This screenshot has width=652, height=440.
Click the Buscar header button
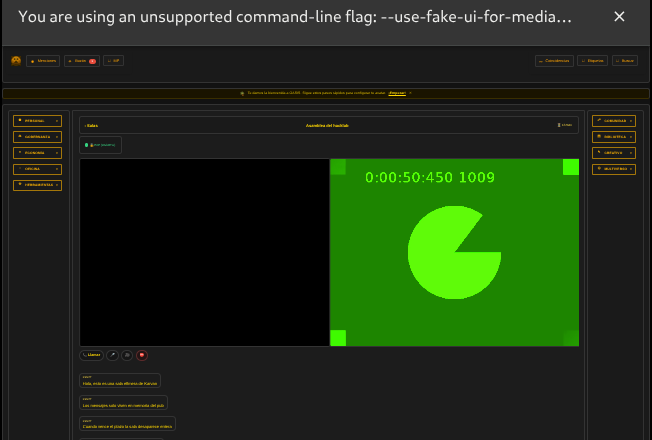[625, 61]
